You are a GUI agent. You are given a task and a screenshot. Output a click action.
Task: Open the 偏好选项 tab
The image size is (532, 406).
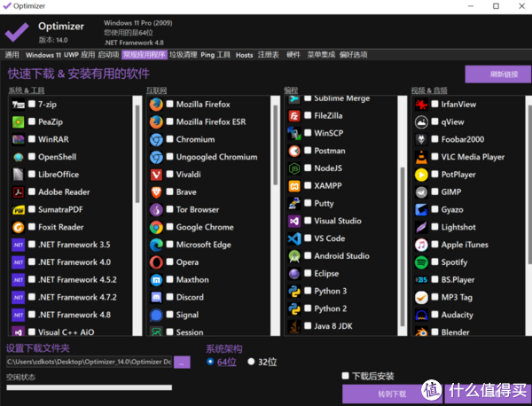[x=354, y=55]
